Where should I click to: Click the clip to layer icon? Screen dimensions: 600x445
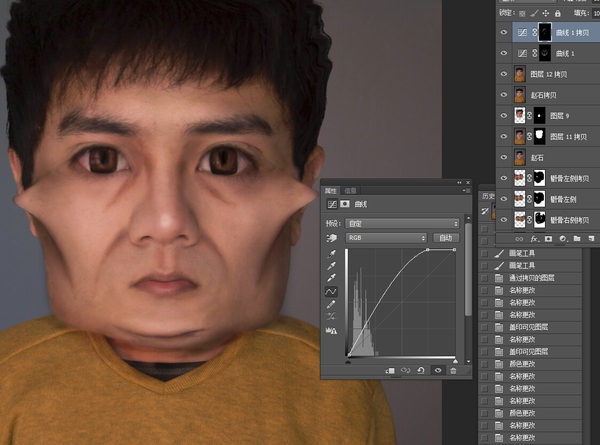tap(390, 370)
